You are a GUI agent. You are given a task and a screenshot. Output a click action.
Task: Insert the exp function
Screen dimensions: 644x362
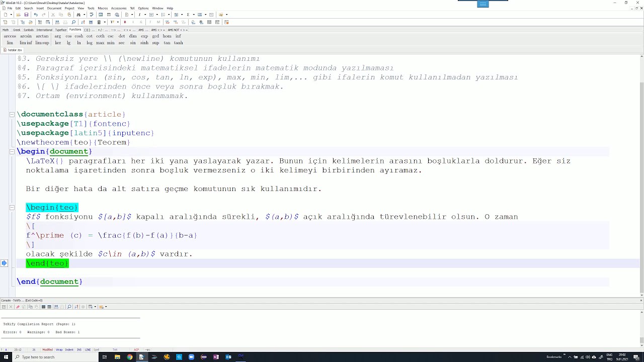(144, 36)
